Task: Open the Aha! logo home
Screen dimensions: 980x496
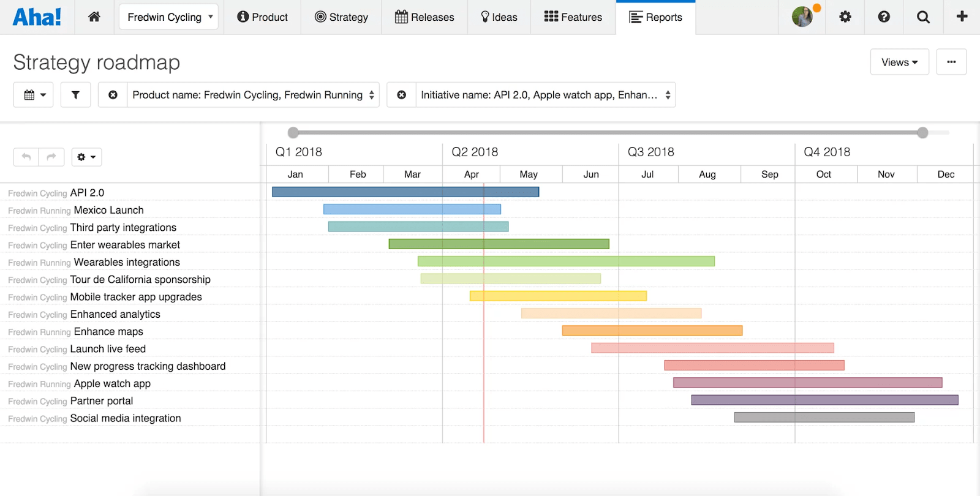Action: pyautogui.click(x=37, y=17)
